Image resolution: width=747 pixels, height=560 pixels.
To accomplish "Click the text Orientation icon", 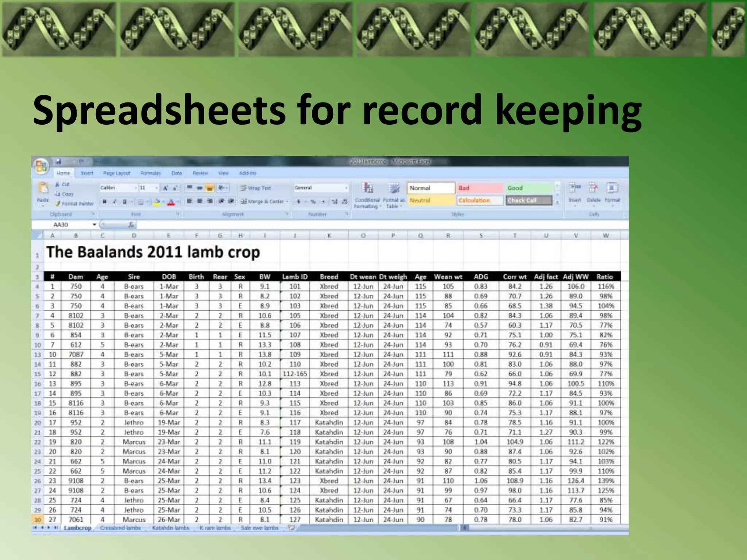I will click(221, 188).
